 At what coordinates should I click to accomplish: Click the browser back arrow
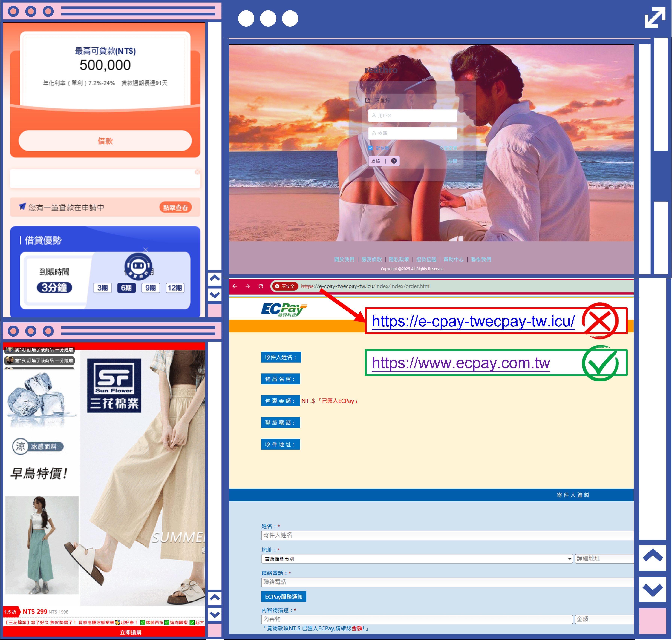[235, 286]
